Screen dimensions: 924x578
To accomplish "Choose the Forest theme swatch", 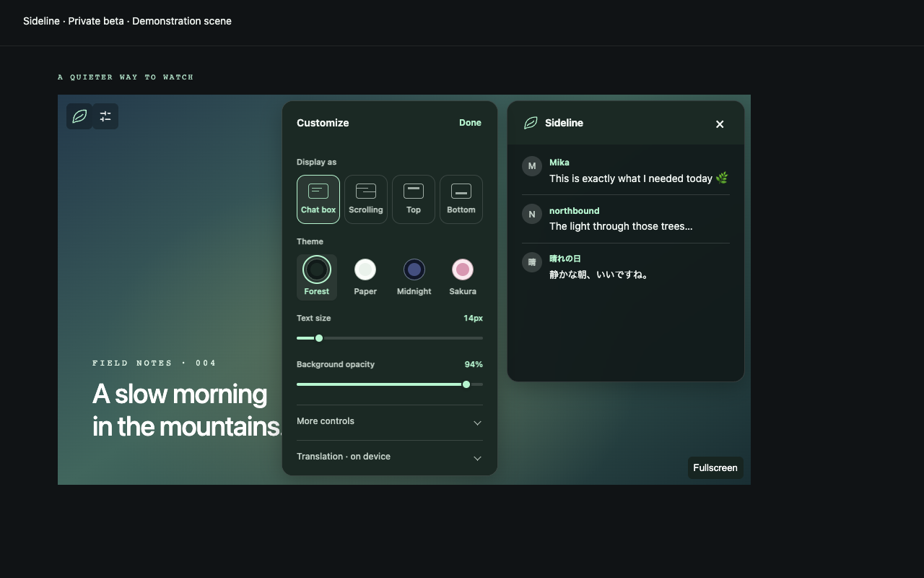I will (317, 277).
